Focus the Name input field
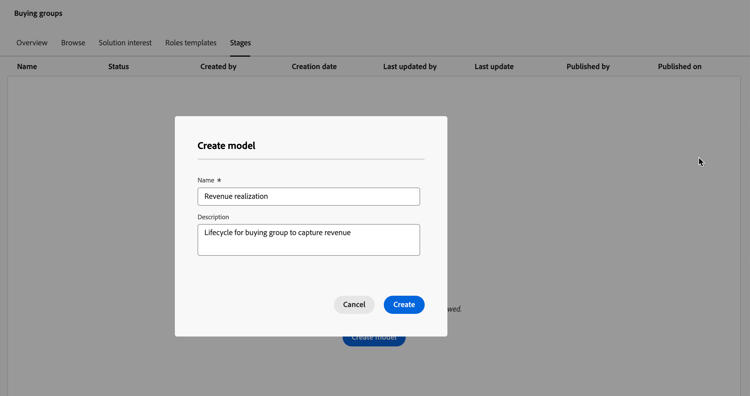Image resolution: width=750 pixels, height=396 pixels. click(309, 197)
